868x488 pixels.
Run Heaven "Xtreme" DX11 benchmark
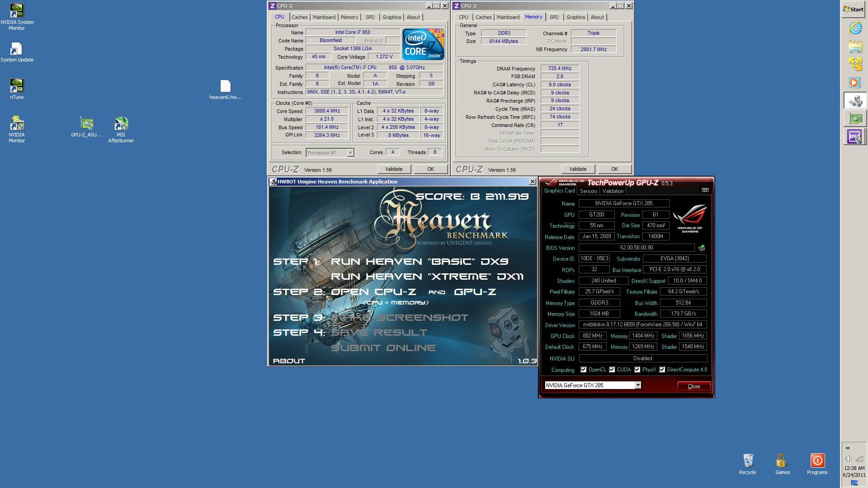click(x=427, y=277)
